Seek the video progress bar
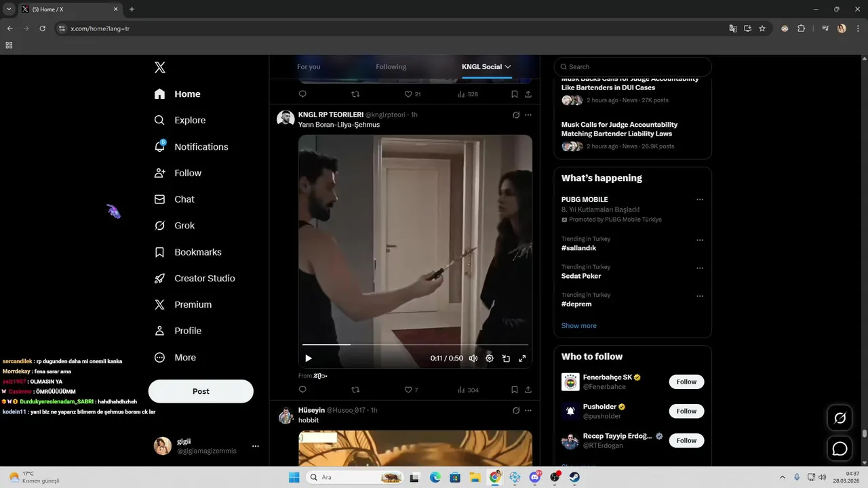 (415, 345)
